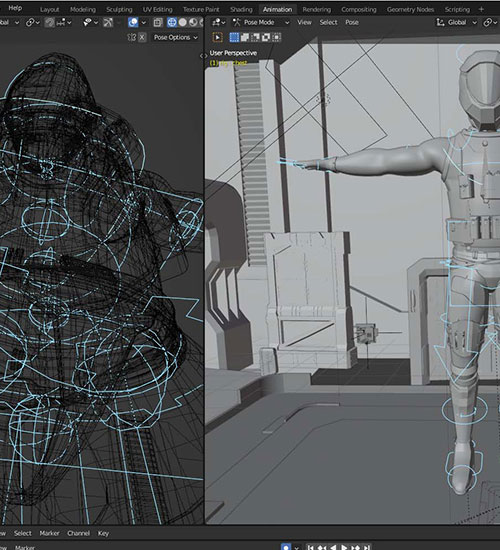This screenshot has width=500, height=550.
Task: Switch to the Texture Paint workspace tab
Action: click(x=201, y=9)
